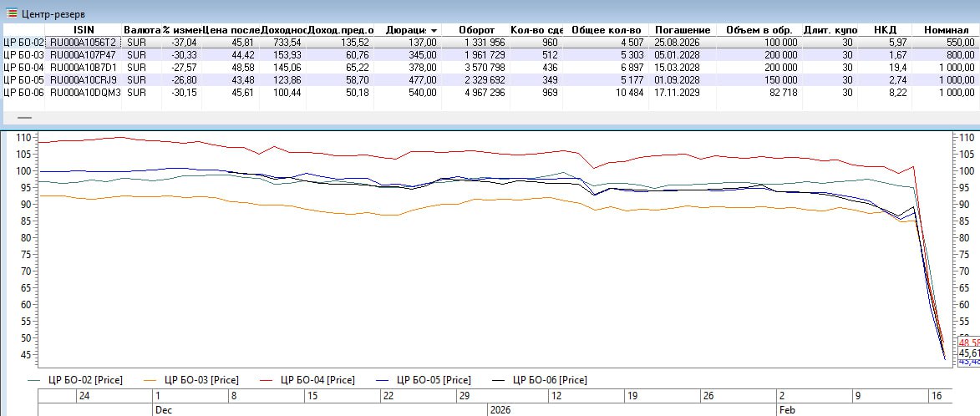Image resolution: width=980 pixels, height=416 pixels.
Task: Click the ISIN column header
Action: (84, 30)
